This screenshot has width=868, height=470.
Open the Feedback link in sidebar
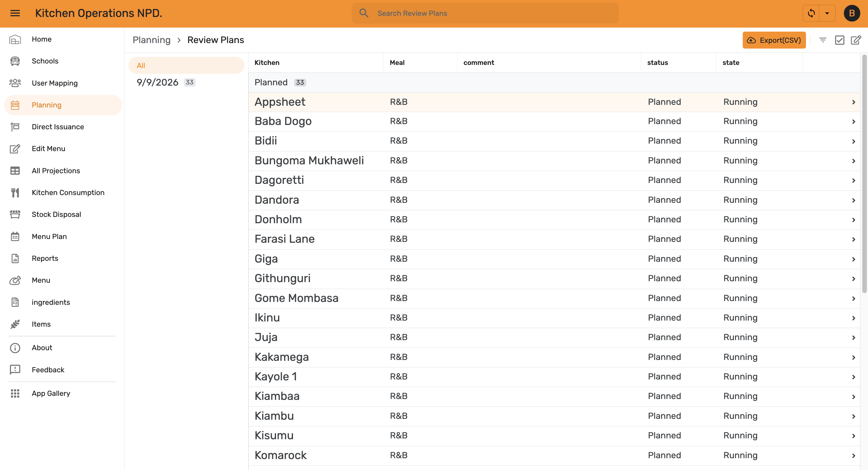[63, 370]
